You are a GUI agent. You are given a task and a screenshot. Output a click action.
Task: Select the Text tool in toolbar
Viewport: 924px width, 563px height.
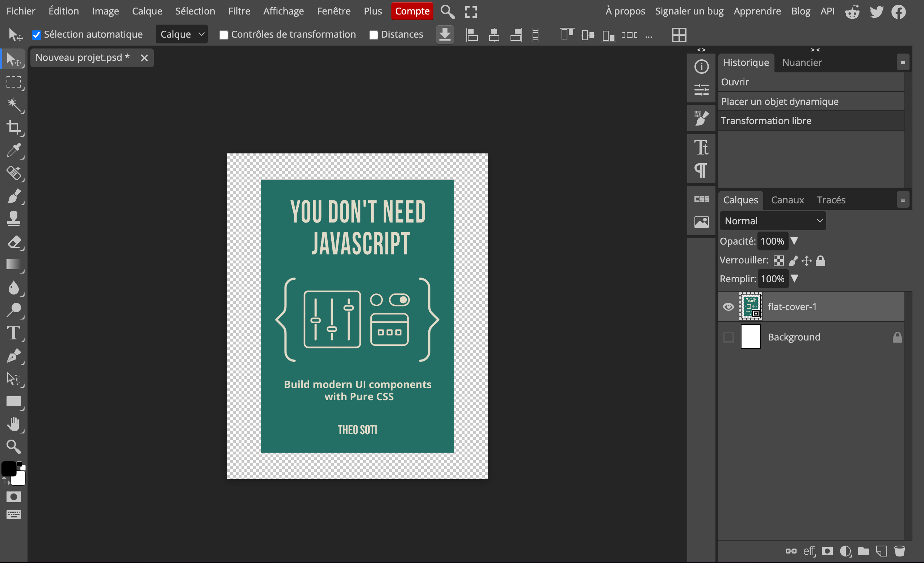pyautogui.click(x=14, y=333)
